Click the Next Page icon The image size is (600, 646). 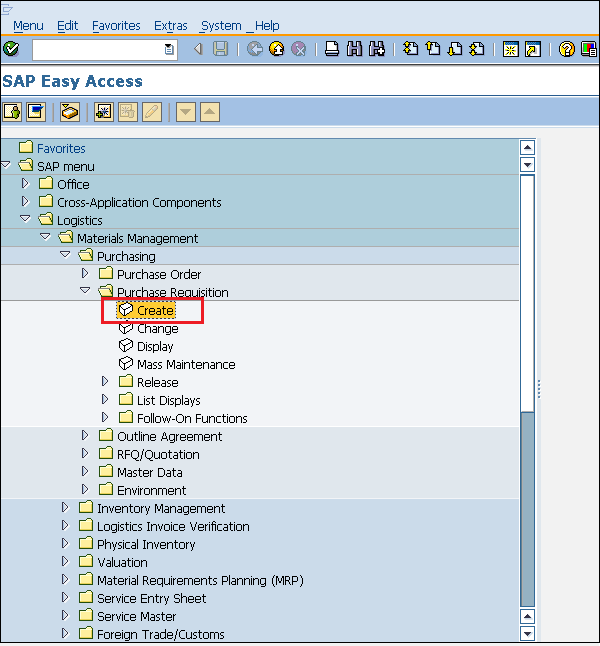pos(455,49)
